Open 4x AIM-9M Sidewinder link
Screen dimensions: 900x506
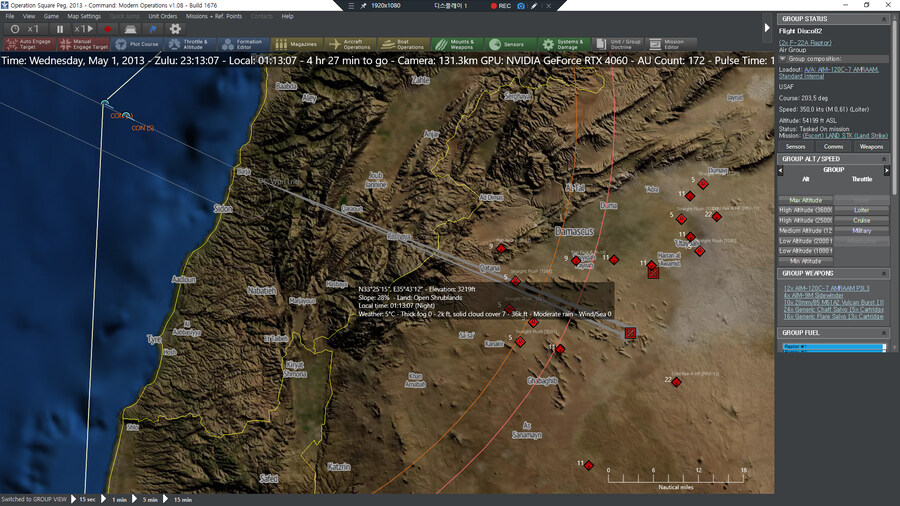click(813, 295)
